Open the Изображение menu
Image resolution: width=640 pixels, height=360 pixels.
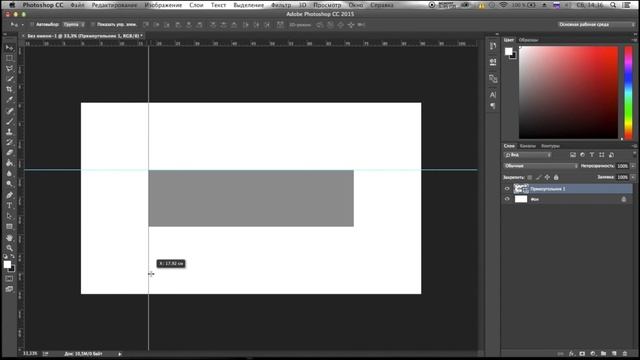163,5
